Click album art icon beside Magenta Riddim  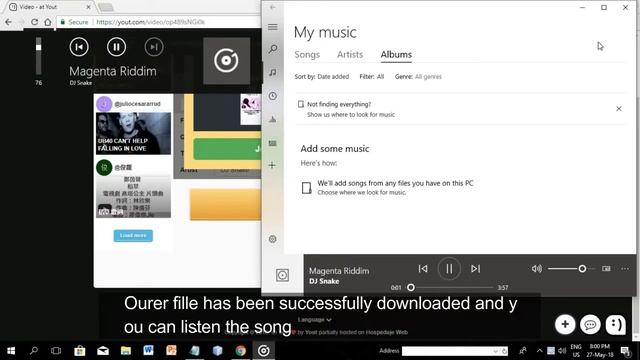click(282, 275)
